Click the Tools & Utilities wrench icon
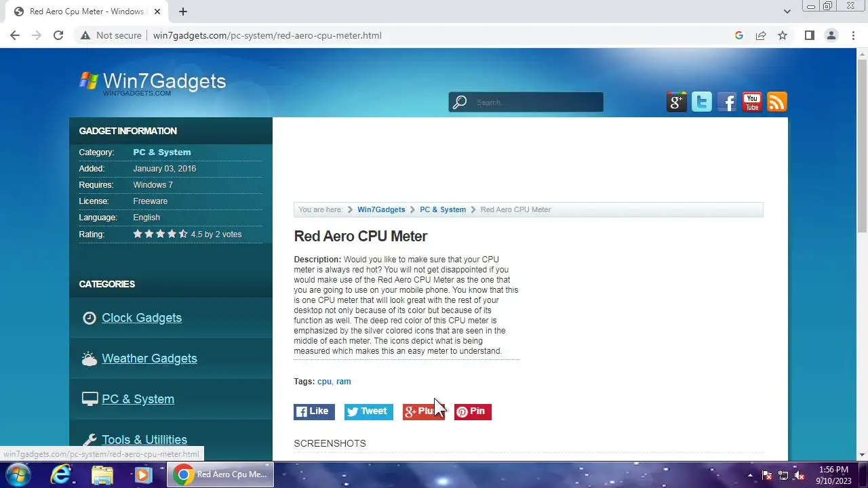This screenshot has height=488, width=868. coord(90,440)
